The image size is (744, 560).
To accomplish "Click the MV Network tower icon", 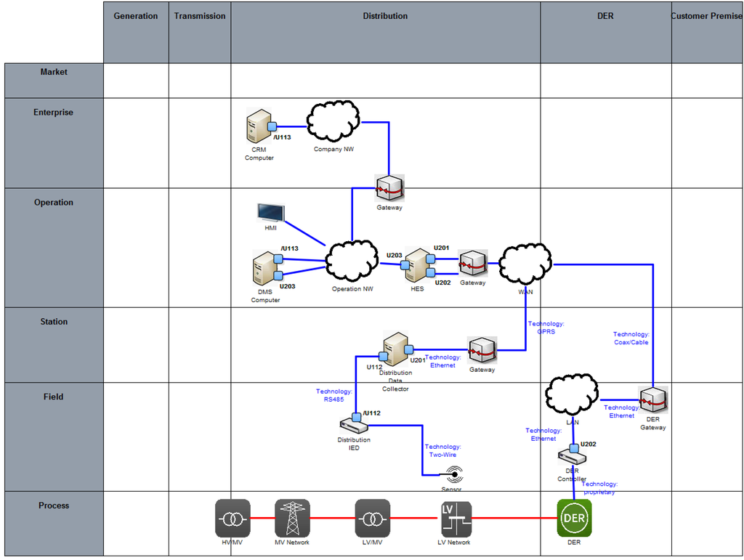I will click(292, 519).
